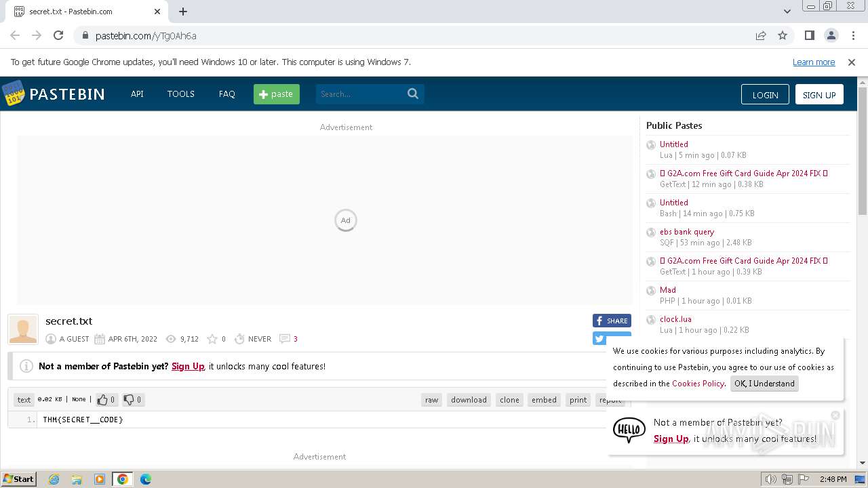Image resolution: width=868 pixels, height=488 pixels.
Task: Click the taskbar clock 2:48 PM
Action: click(833, 479)
